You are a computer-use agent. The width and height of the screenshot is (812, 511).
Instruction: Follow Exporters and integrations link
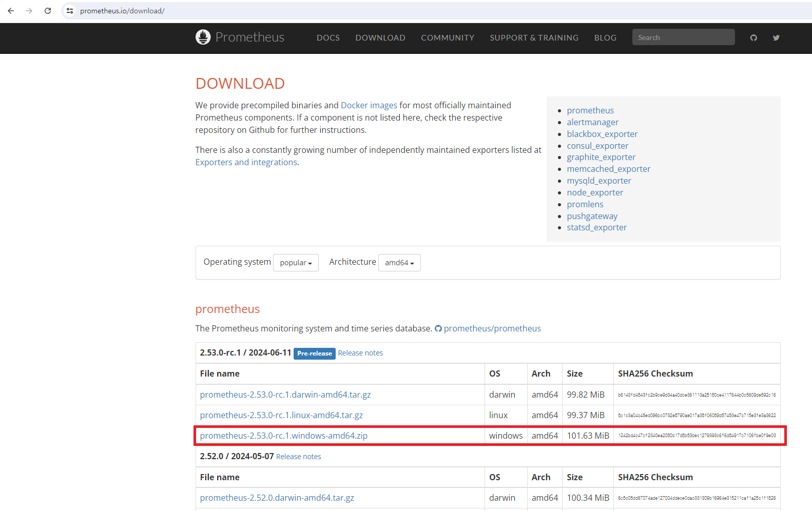coord(246,162)
